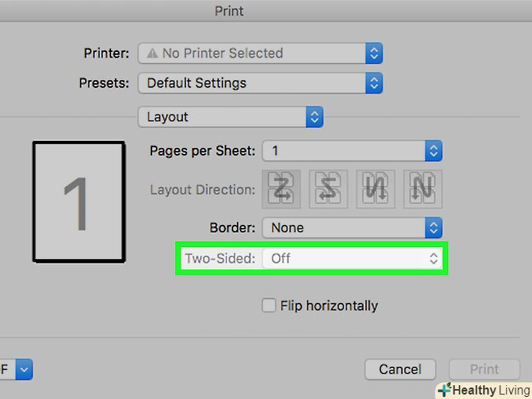
Task: Select the Z-shaped layout direction icon
Action: [x=282, y=189]
